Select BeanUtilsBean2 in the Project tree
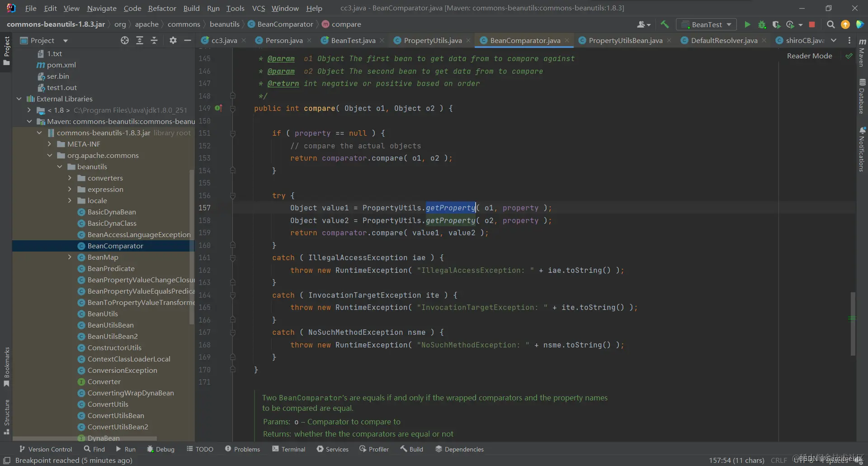This screenshot has width=868, height=466. [x=113, y=336]
